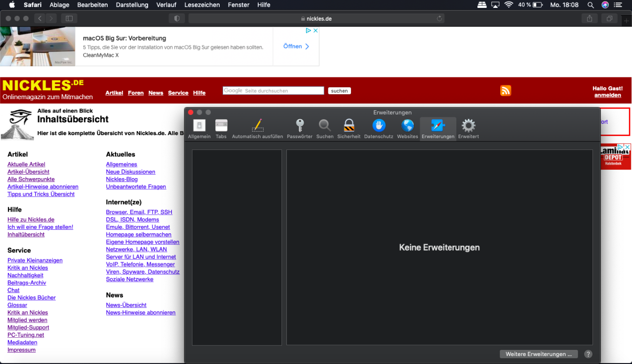Open News-Hinweise abonnieren link
Viewport: 632px width, 364px height.
tap(141, 312)
